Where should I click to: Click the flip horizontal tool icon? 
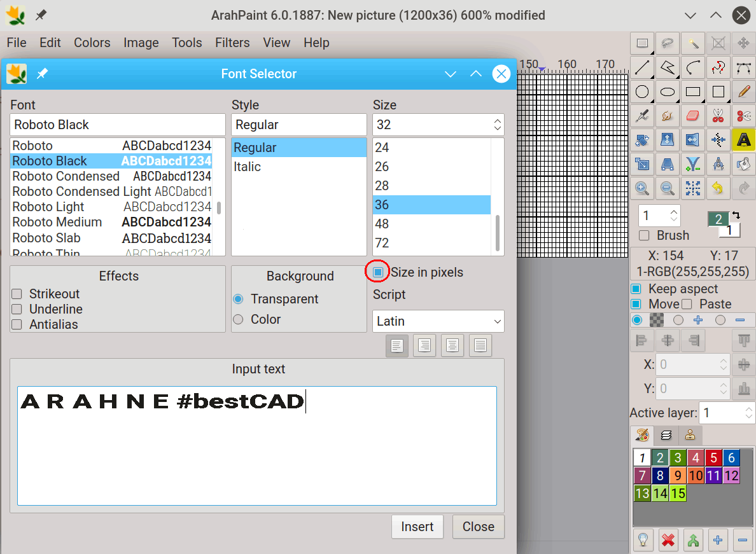(693, 140)
